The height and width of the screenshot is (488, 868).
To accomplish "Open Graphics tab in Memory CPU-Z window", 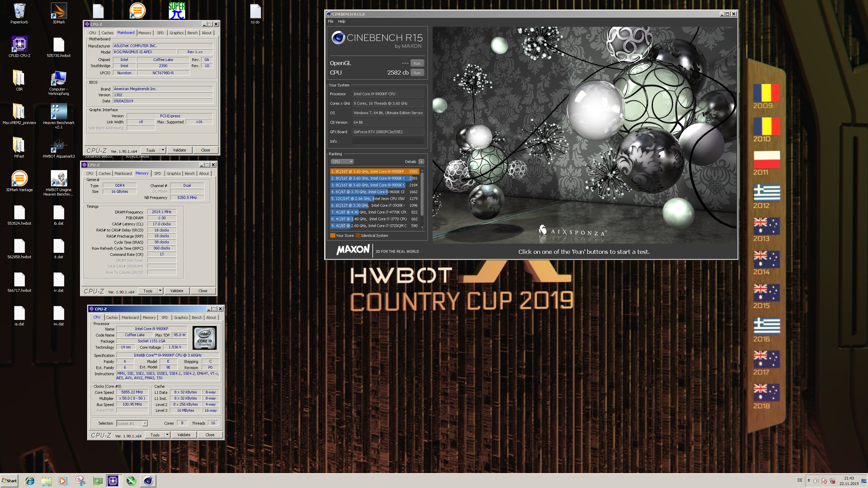I will coord(174,174).
